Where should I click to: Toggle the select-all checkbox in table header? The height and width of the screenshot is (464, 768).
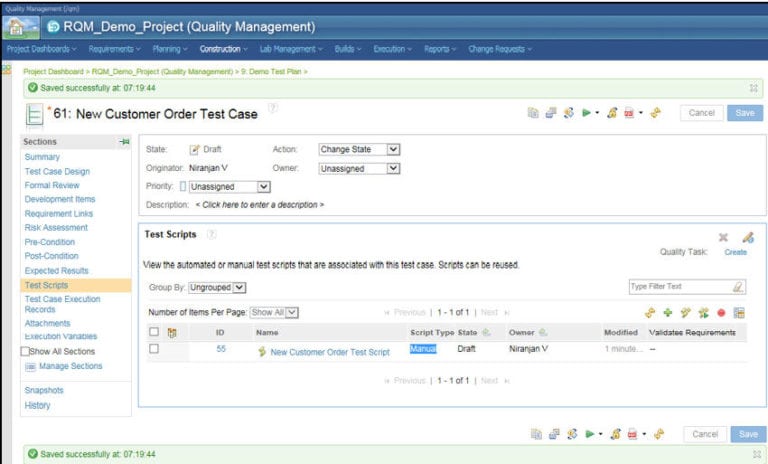(x=154, y=332)
